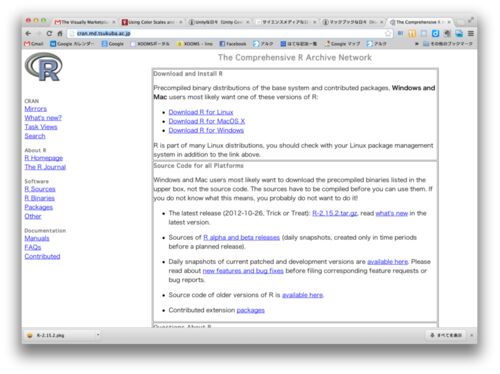Click the browser back arrow
This screenshot has width=500, height=374.
tap(29, 34)
